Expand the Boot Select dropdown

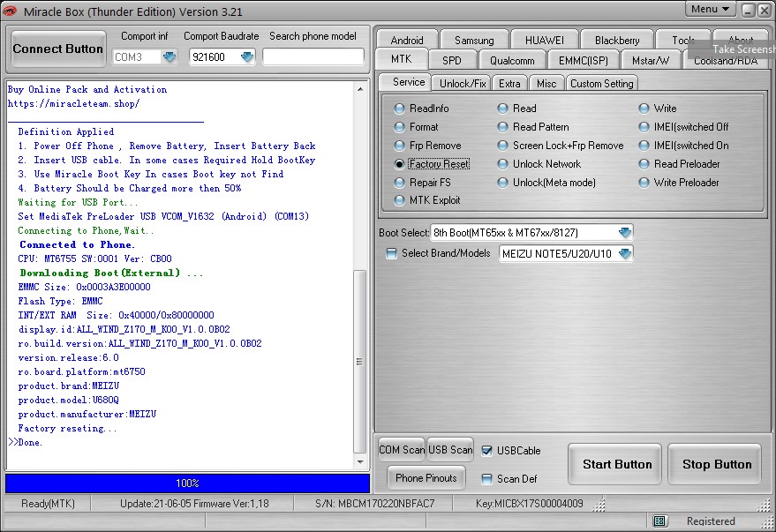click(625, 232)
